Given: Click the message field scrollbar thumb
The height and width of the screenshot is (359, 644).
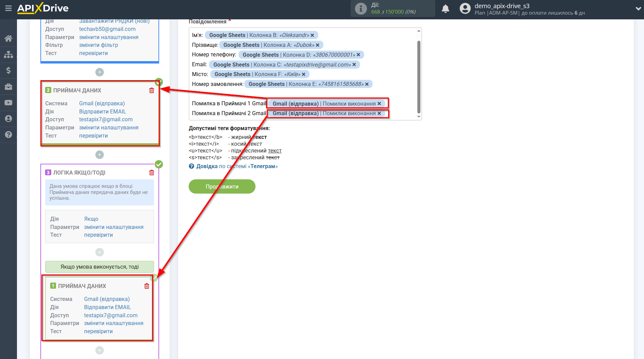Looking at the screenshot, I should pos(419,77).
